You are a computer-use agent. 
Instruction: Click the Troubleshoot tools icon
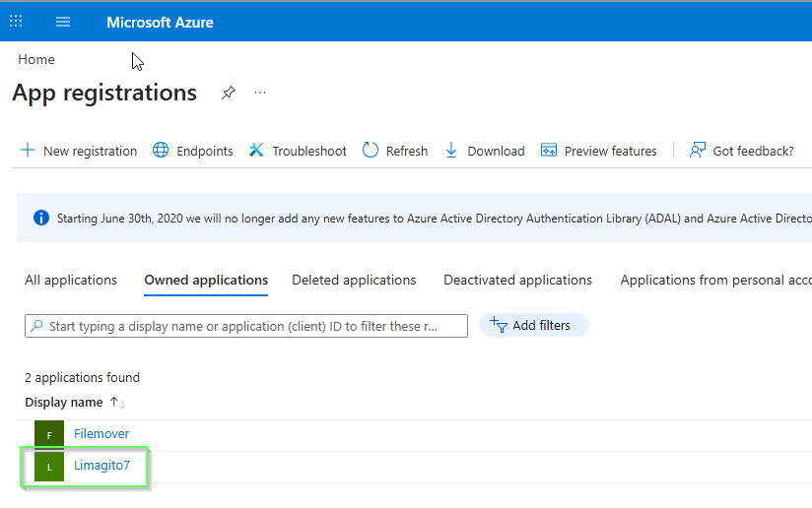[256, 150]
